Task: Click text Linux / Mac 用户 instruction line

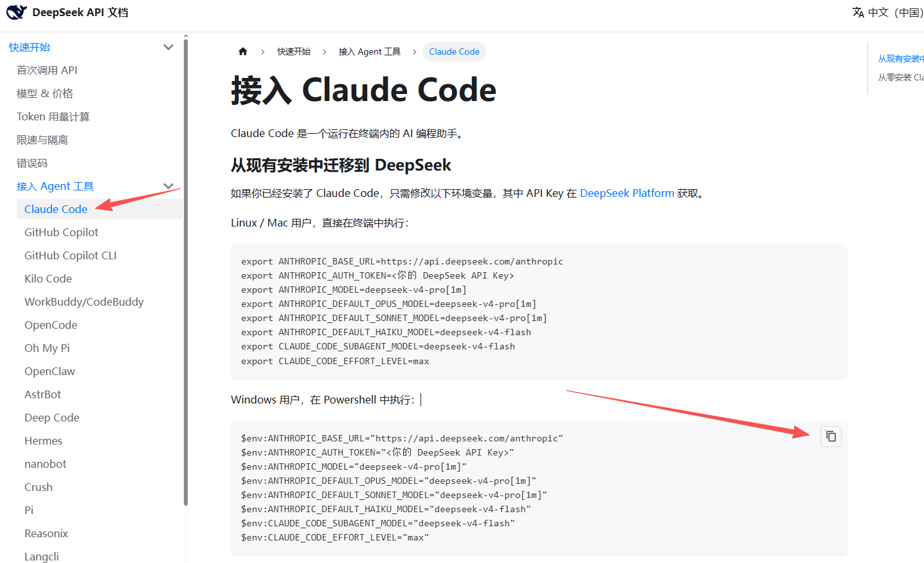Action: click(x=320, y=223)
